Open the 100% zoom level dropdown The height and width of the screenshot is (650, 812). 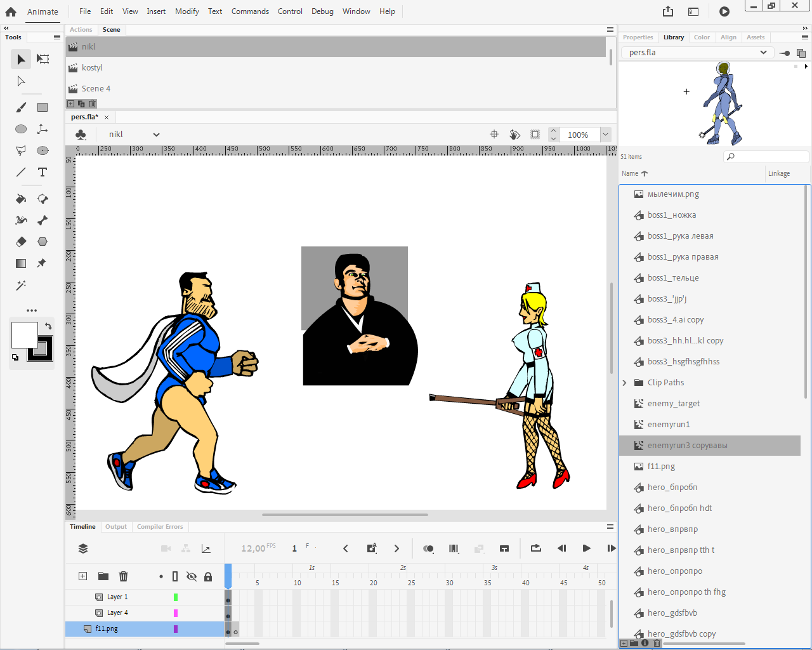pos(605,135)
